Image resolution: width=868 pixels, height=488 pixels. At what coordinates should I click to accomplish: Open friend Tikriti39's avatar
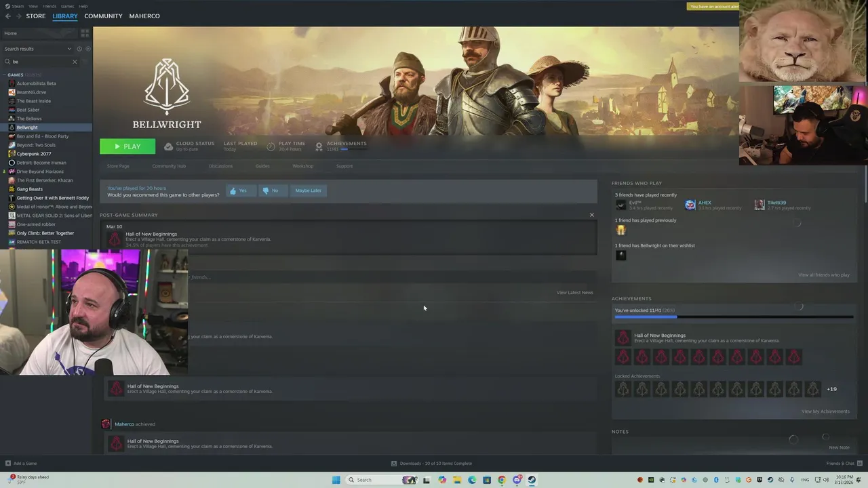[759, 205]
